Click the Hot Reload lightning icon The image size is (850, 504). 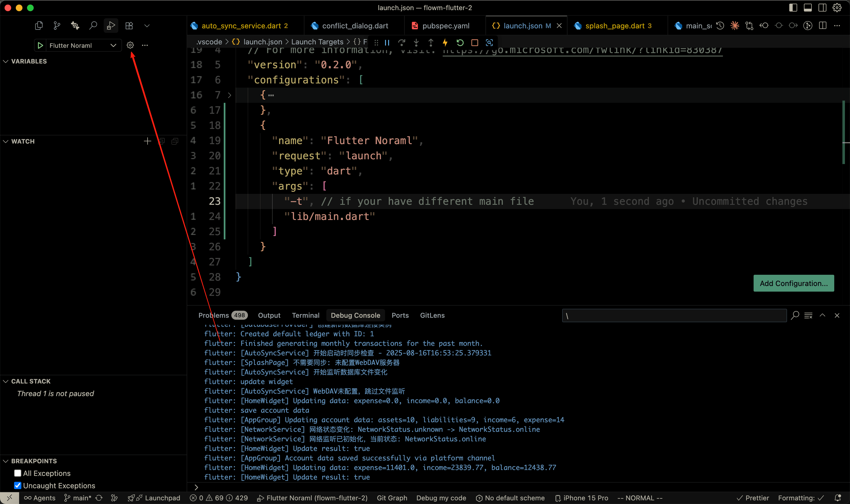click(445, 42)
